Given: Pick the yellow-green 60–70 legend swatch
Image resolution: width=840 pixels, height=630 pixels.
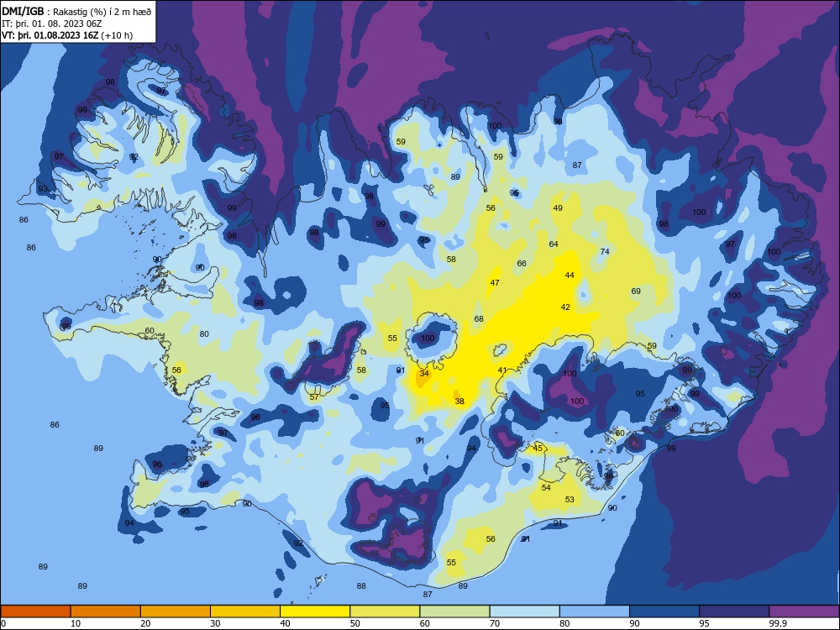Looking at the screenshot, I should 454,612.
